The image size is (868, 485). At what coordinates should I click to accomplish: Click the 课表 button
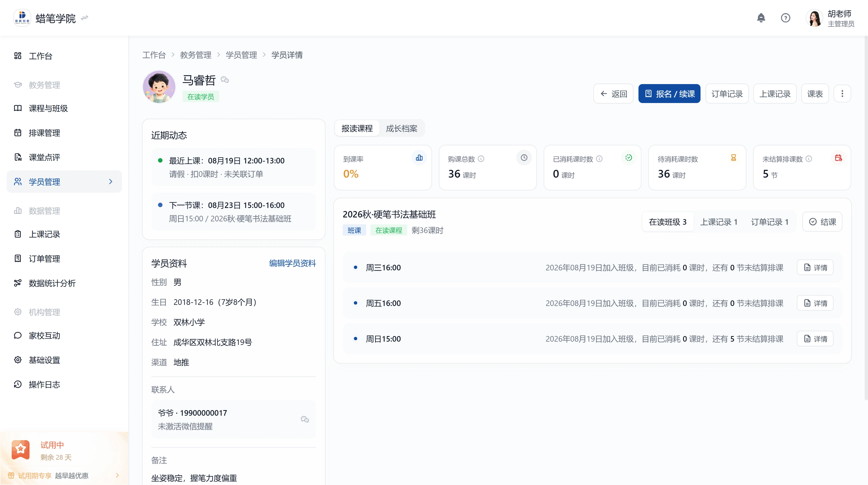pyautogui.click(x=815, y=94)
